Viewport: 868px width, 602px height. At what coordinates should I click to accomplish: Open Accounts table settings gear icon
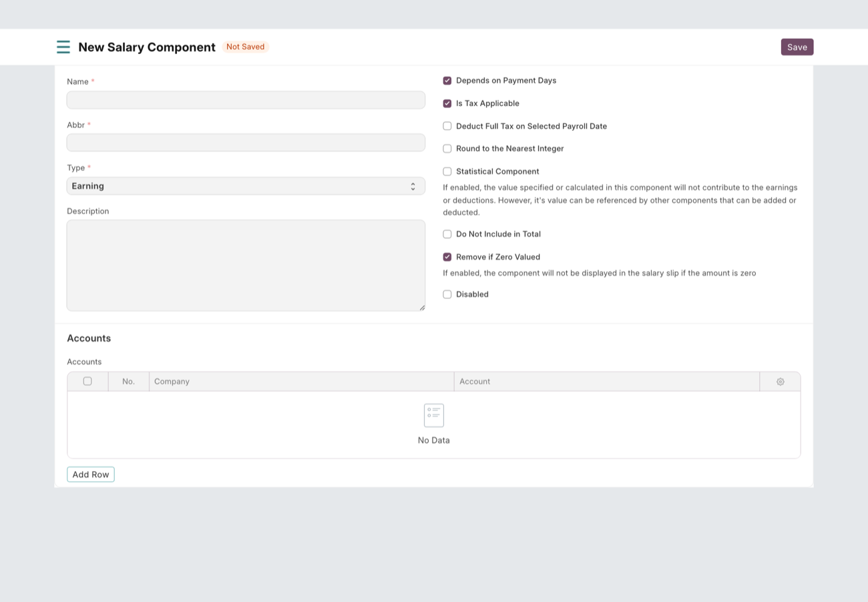(780, 382)
